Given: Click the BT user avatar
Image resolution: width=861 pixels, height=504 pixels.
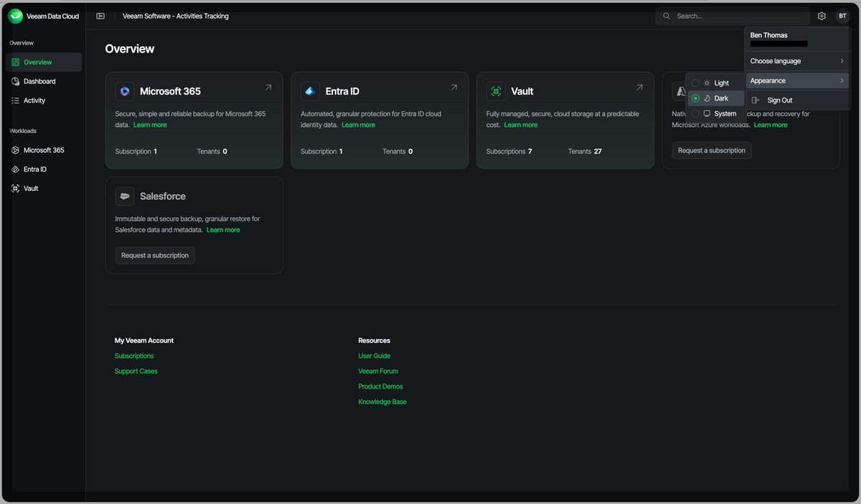Looking at the screenshot, I should pyautogui.click(x=842, y=15).
